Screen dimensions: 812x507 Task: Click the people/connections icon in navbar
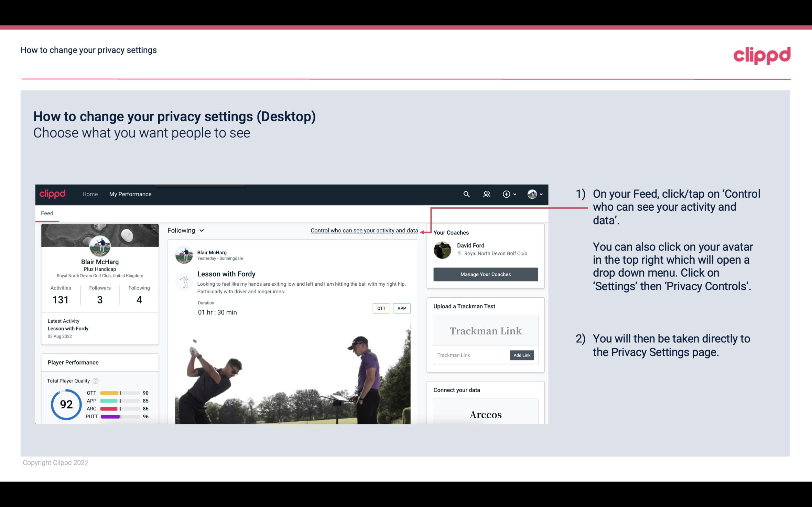(x=487, y=194)
